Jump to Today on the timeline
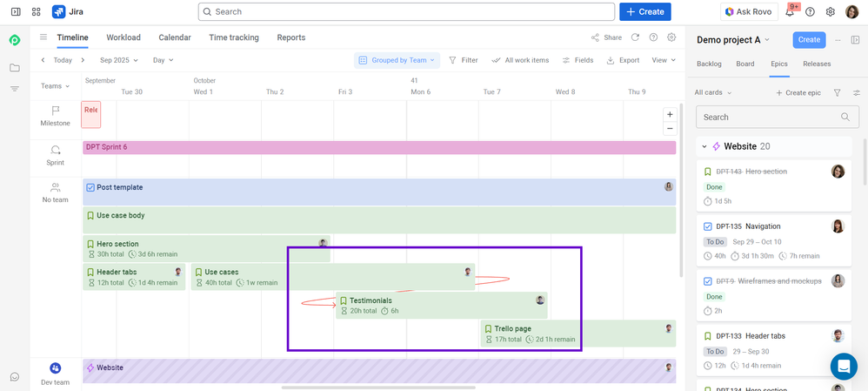 (x=63, y=60)
